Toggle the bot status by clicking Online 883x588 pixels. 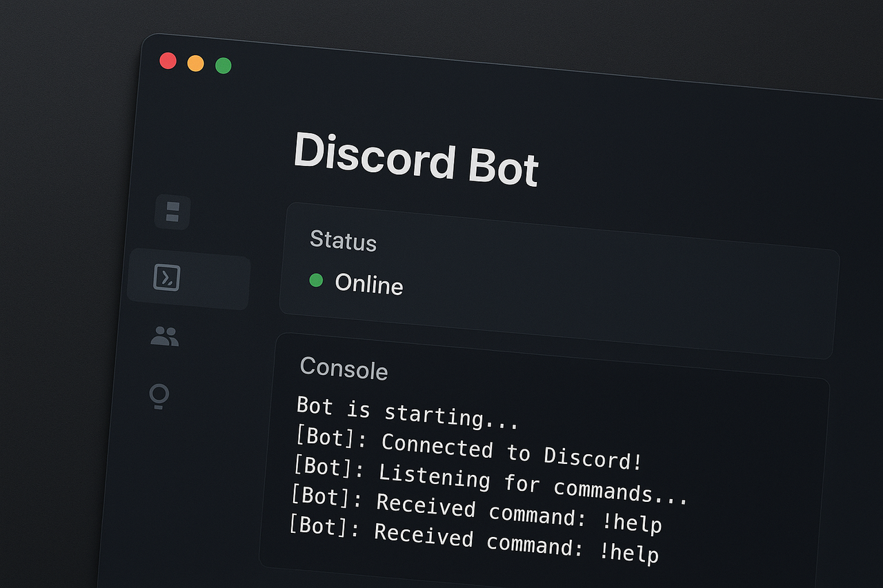click(368, 285)
